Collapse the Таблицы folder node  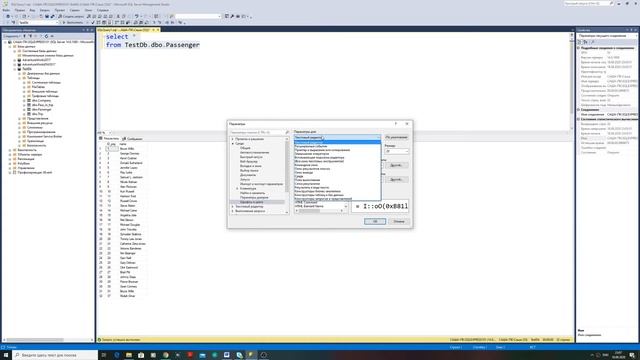tap(19, 78)
